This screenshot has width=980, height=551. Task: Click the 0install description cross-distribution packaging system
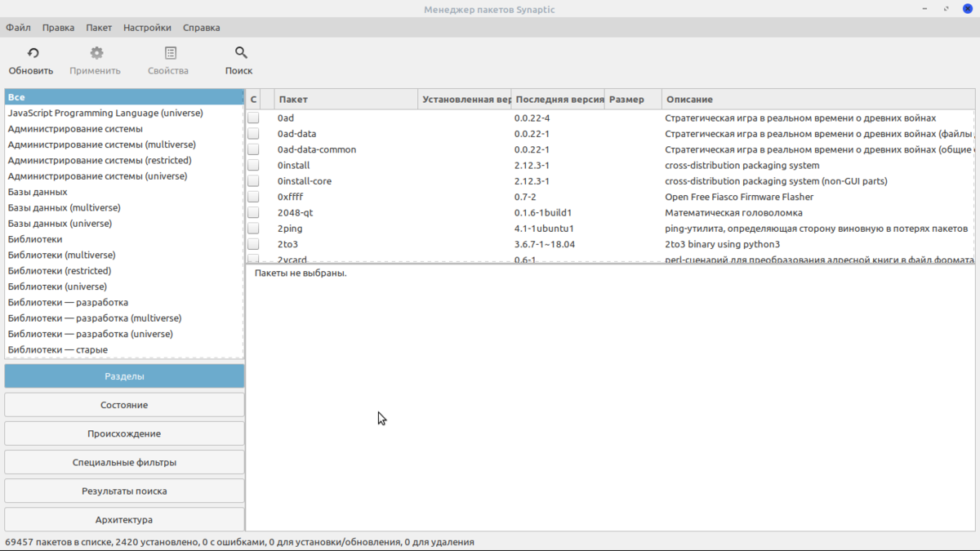742,166
